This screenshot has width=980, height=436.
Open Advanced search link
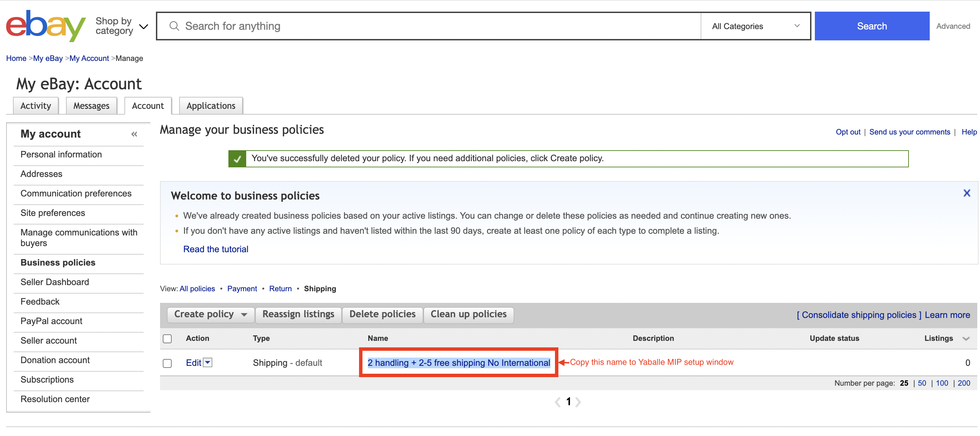coord(953,26)
